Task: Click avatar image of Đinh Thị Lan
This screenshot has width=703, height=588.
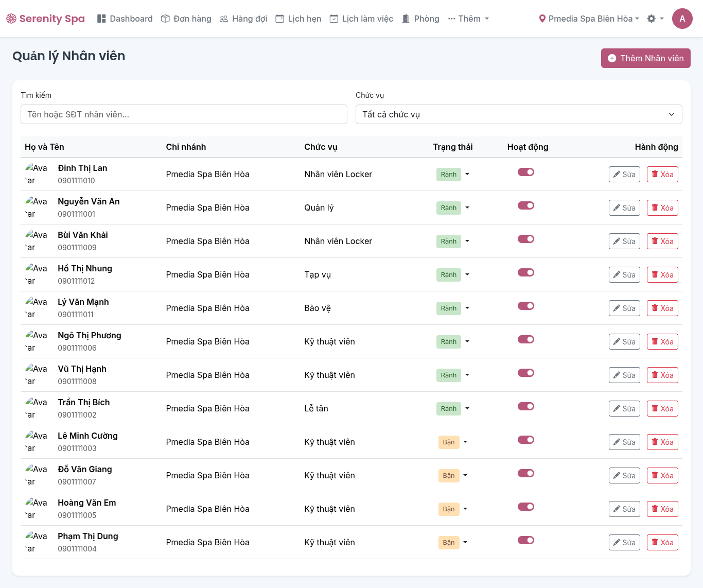Action: [36, 174]
